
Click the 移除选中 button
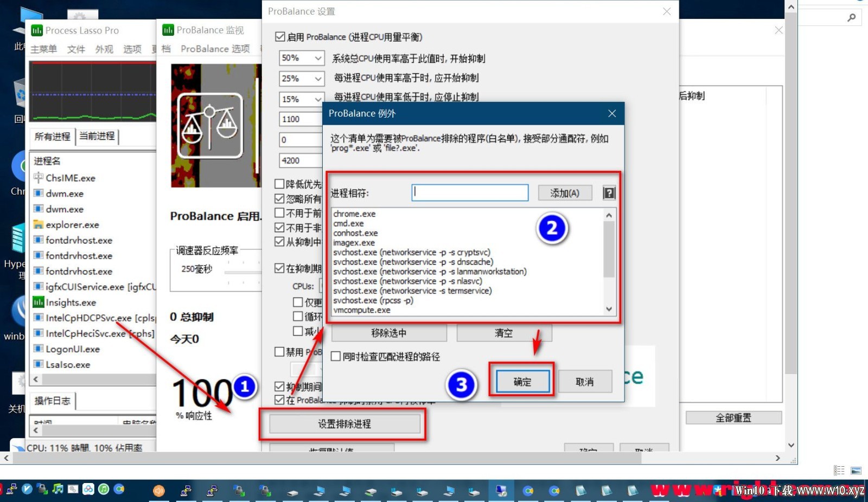point(389,333)
